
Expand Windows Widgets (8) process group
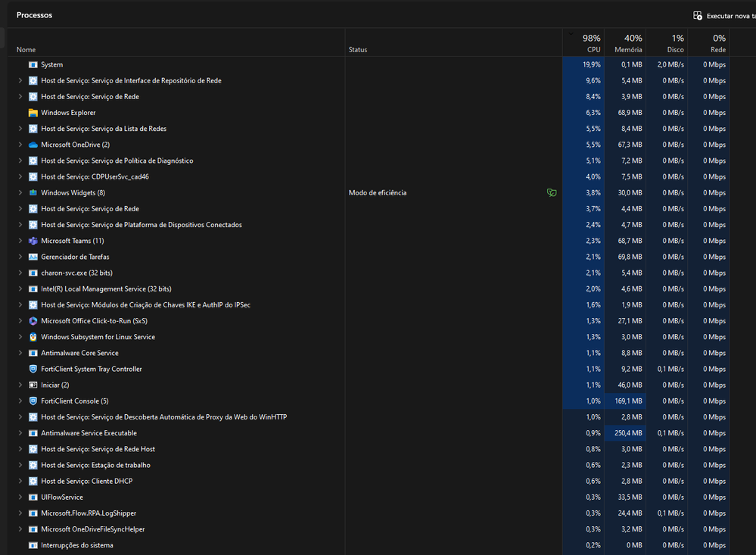pyautogui.click(x=20, y=192)
